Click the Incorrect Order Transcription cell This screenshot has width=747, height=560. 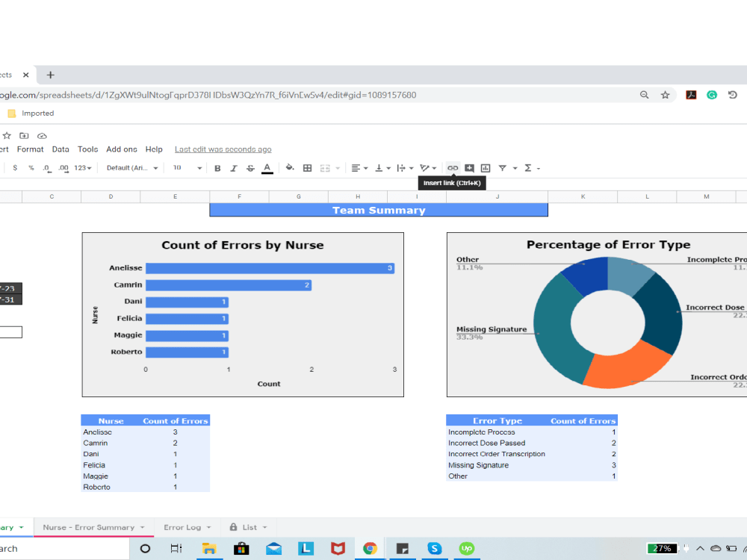498,454
